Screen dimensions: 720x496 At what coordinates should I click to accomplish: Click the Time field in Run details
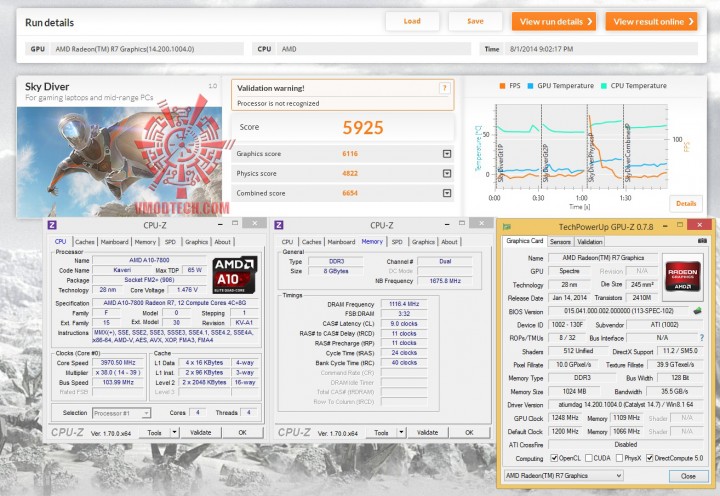601,49
